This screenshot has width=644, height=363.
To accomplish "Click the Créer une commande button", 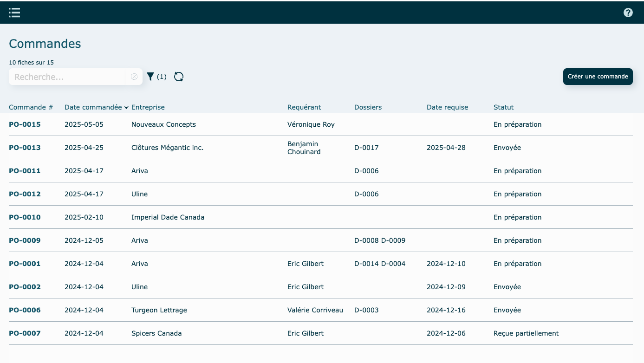I will (598, 77).
